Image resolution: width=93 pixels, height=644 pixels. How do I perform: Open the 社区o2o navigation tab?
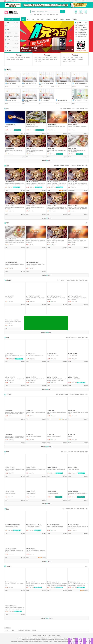tap(75, 19)
